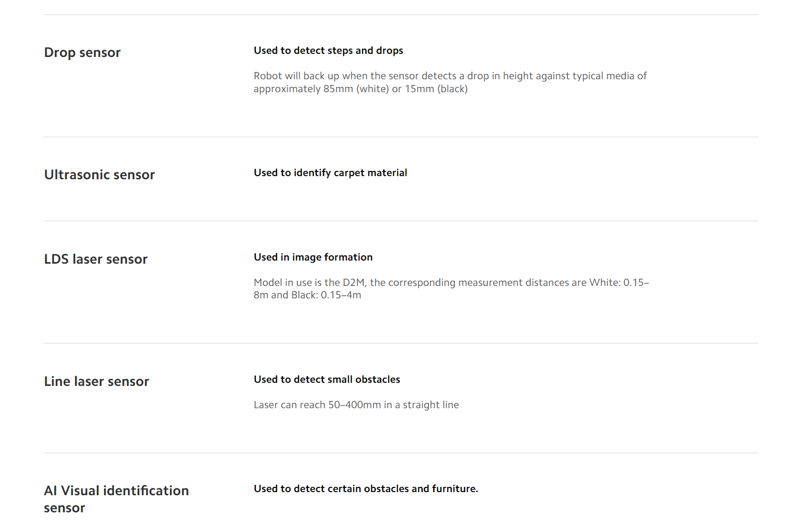Image resolution: width=789 pixels, height=532 pixels.
Task: Click the divider line above Line laser sensor
Action: 401,343
